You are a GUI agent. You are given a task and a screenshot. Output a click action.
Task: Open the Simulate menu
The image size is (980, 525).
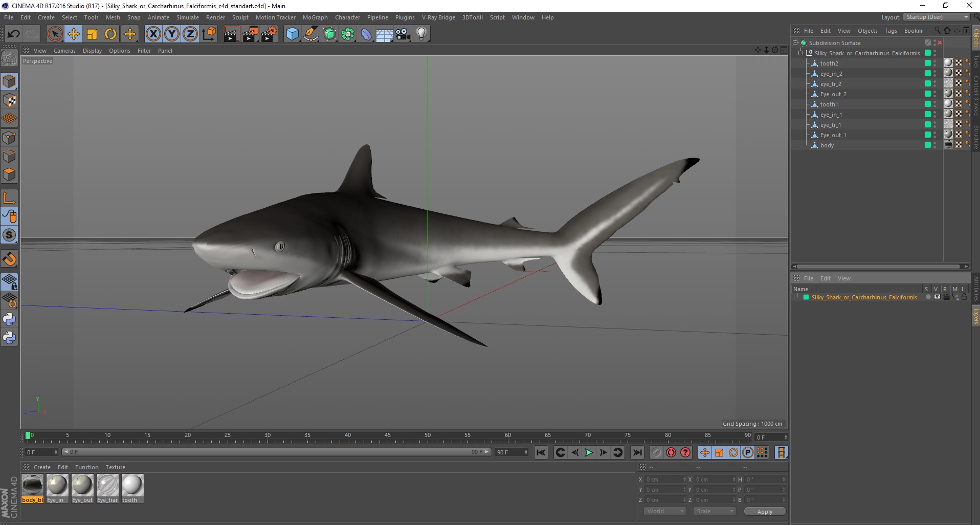pos(188,17)
